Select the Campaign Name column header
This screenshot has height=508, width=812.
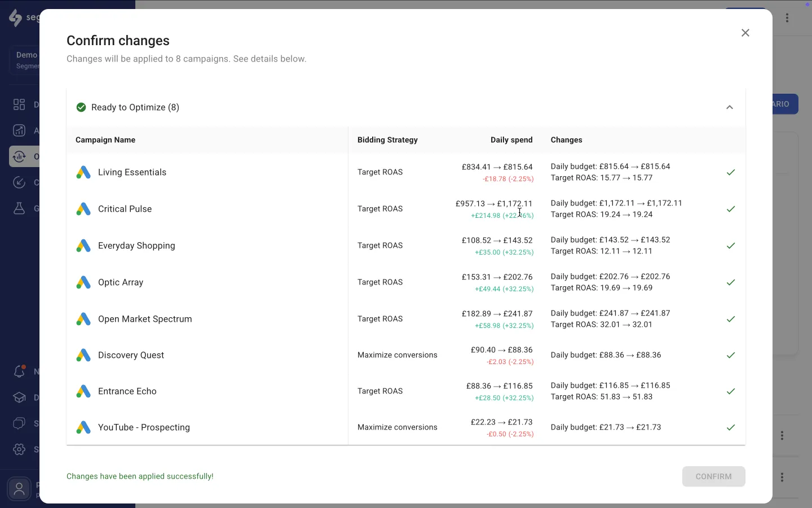pyautogui.click(x=105, y=140)
